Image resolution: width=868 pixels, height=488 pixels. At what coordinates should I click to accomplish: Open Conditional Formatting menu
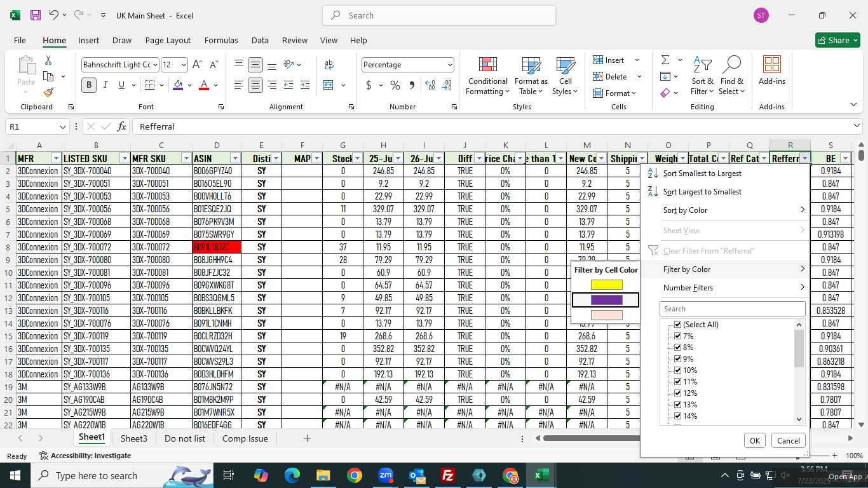487,76
